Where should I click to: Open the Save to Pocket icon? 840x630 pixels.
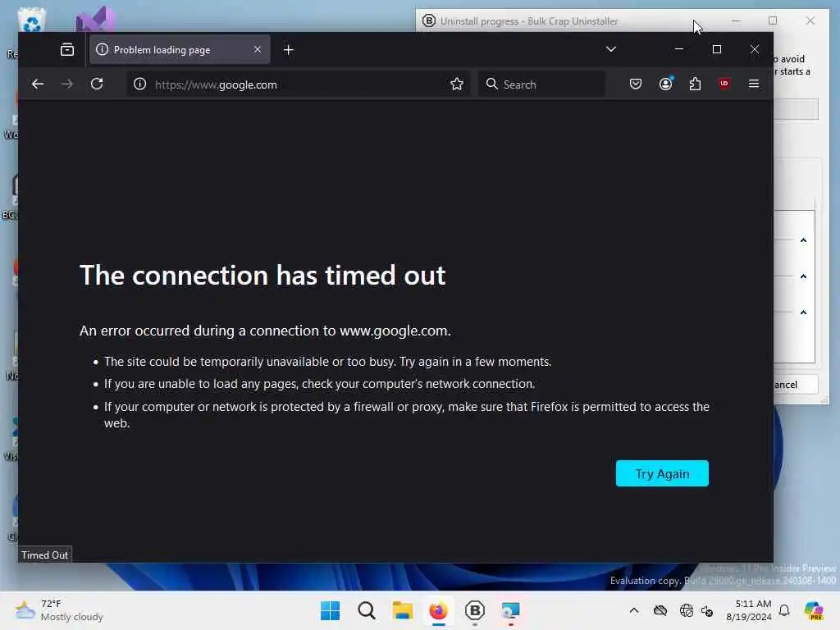(636, 84)
